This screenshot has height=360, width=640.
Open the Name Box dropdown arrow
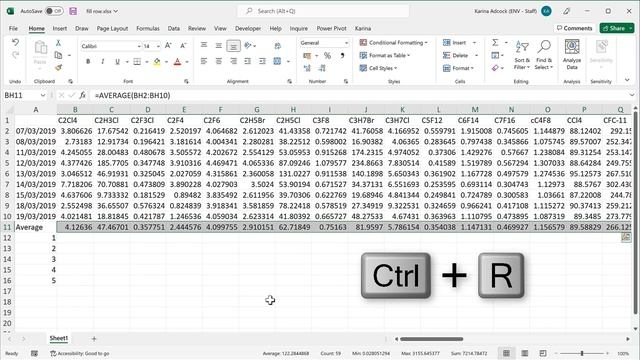[x=43, y=95]
